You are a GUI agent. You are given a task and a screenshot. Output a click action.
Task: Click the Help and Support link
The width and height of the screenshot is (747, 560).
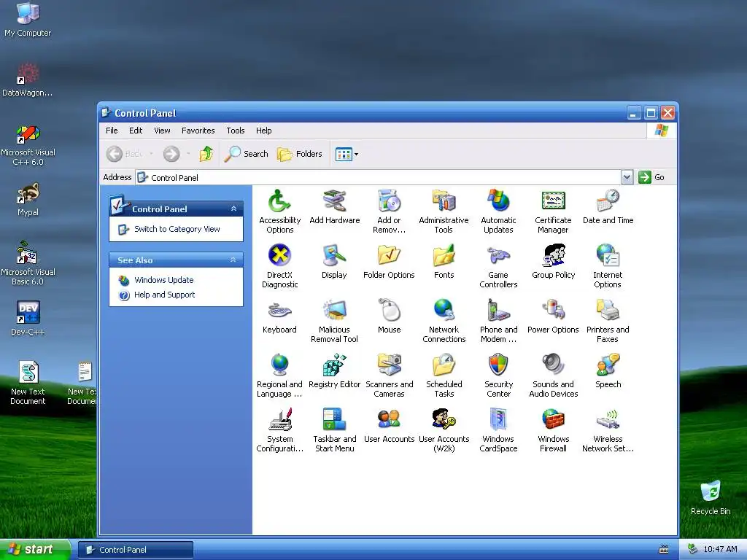164,295
